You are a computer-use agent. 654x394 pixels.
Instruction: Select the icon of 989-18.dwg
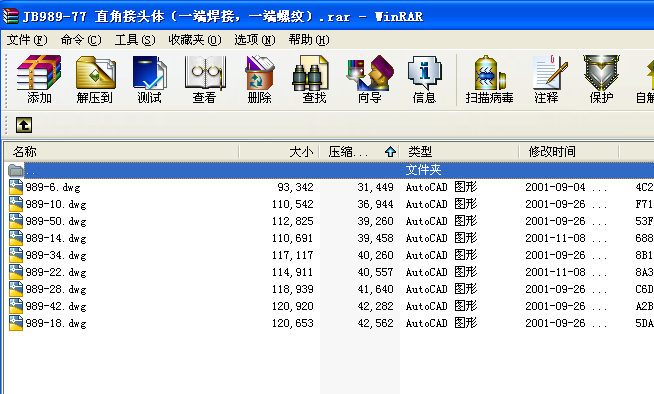(x=16, y=323)
